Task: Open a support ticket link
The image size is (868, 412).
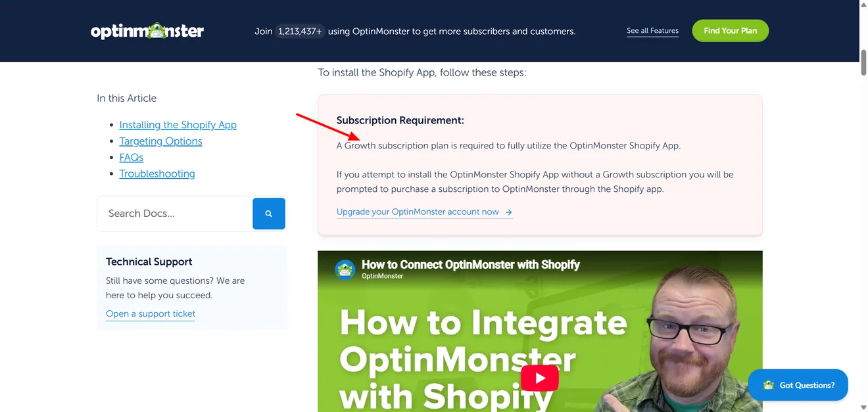Action: click(151, 314)
